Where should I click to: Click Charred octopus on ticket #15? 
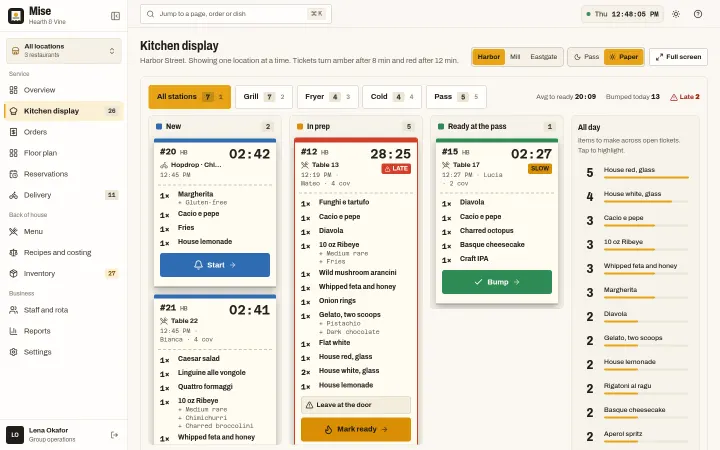click(487, 231)
